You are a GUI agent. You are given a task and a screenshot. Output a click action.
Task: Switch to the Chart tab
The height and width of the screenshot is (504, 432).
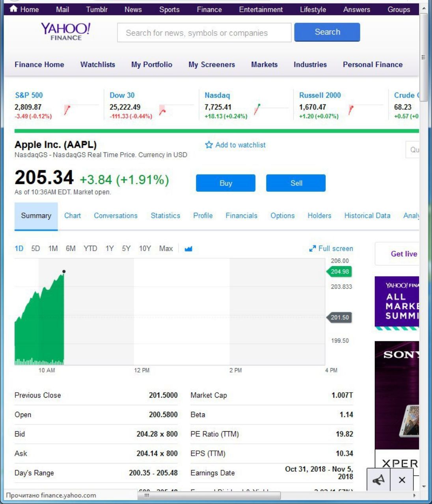pos(73,216)
